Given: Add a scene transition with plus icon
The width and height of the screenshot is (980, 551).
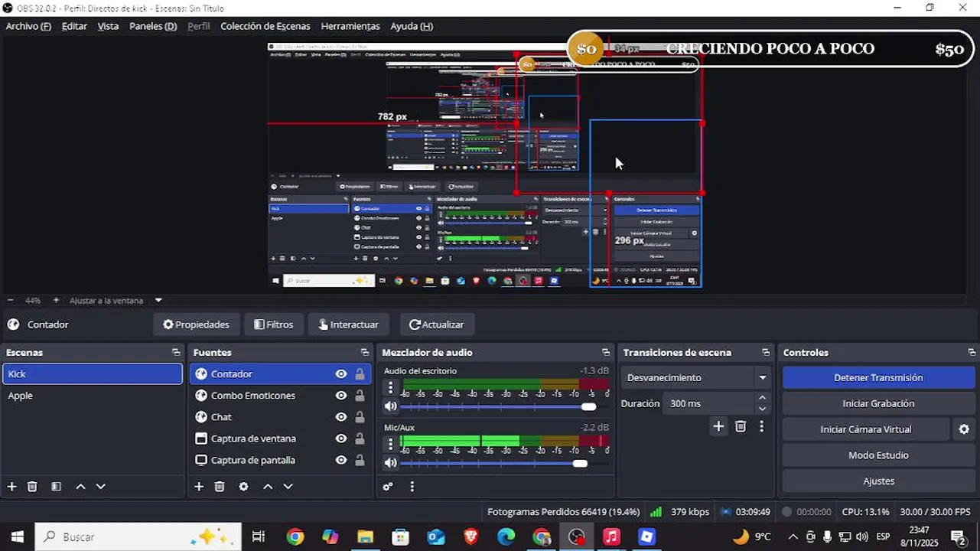Looking at the screenshot, I should coord(718,427).
